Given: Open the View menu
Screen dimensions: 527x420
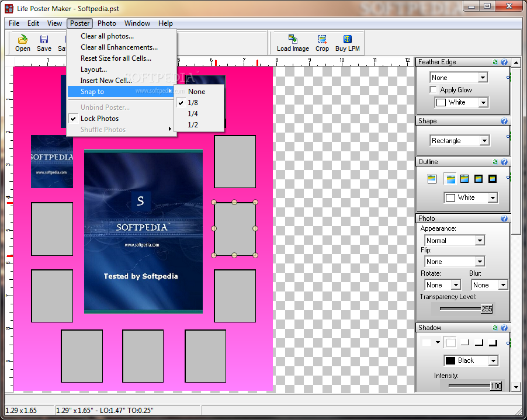Looking at the screenshot, I should click(54, 23).
